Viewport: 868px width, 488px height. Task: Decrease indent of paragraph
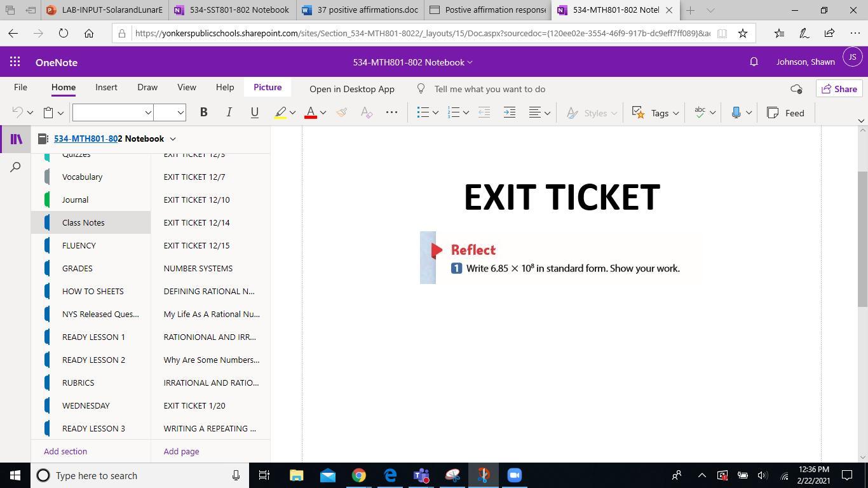[x=484, y=112]
